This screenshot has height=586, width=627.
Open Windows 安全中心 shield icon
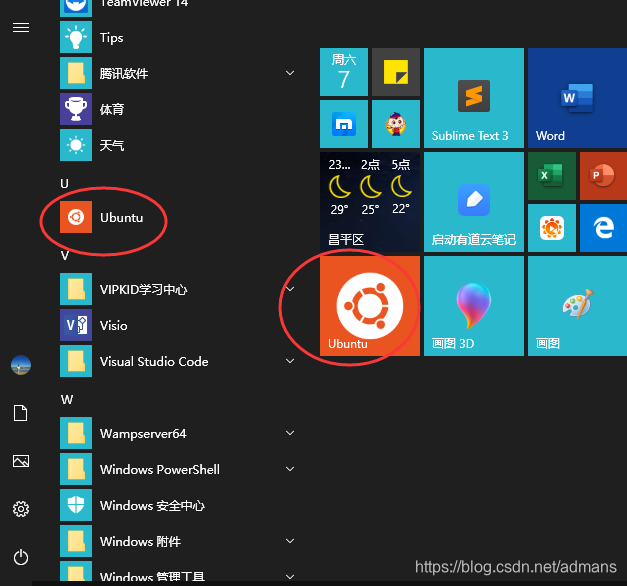(76, 505)
